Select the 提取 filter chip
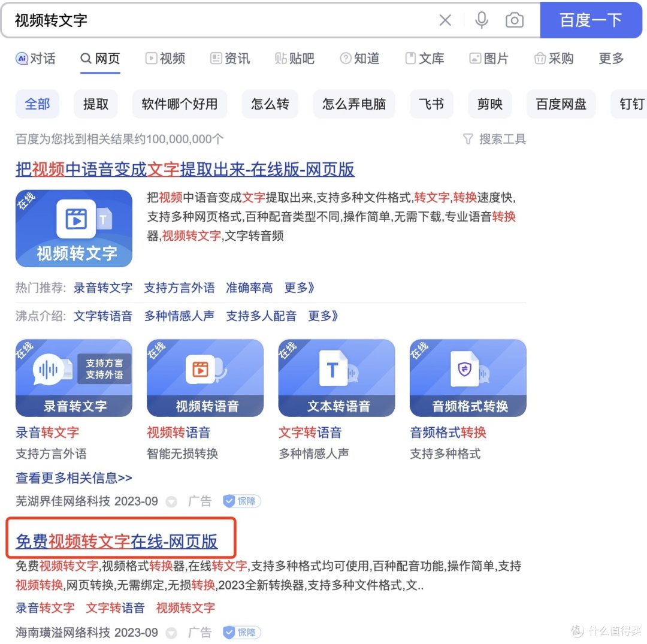Viewport: 647px width, 644px height. point(96,104)
